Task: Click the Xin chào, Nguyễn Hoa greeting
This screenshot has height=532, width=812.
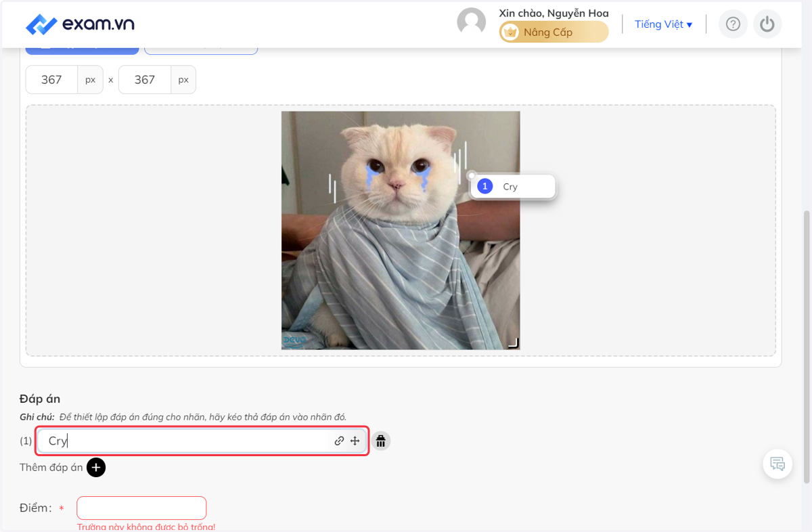Action: (x=554, y=13)
